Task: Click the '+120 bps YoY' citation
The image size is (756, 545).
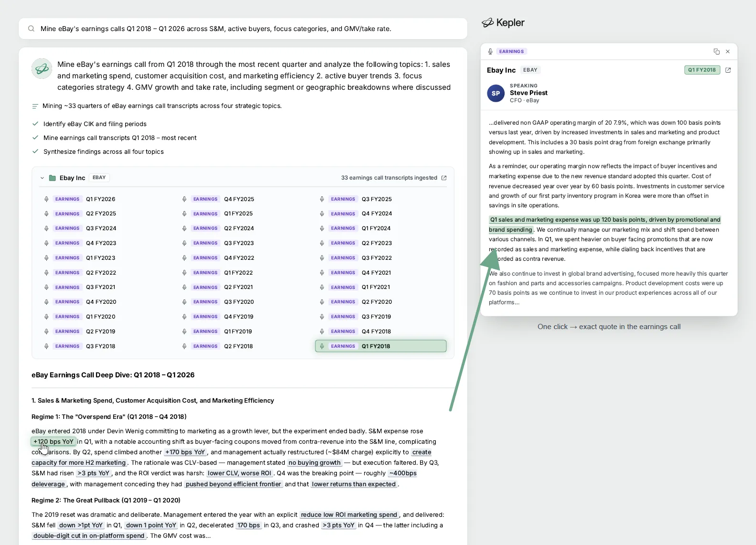Action: (54, 442)
